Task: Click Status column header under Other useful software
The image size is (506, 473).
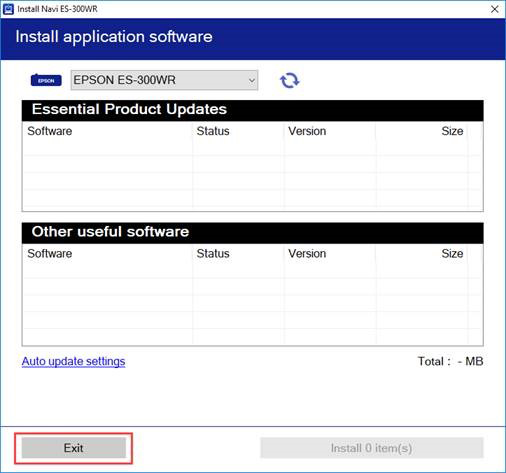Action: point(213,254)
